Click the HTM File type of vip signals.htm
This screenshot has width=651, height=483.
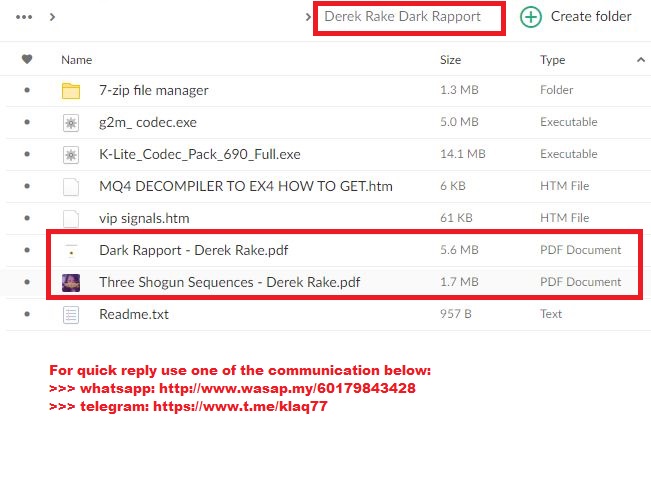[565, 218]
